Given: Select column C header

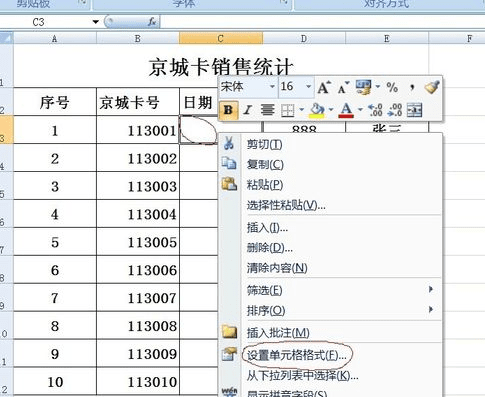Looking at the screenshot, I should [x=221, y=38].
